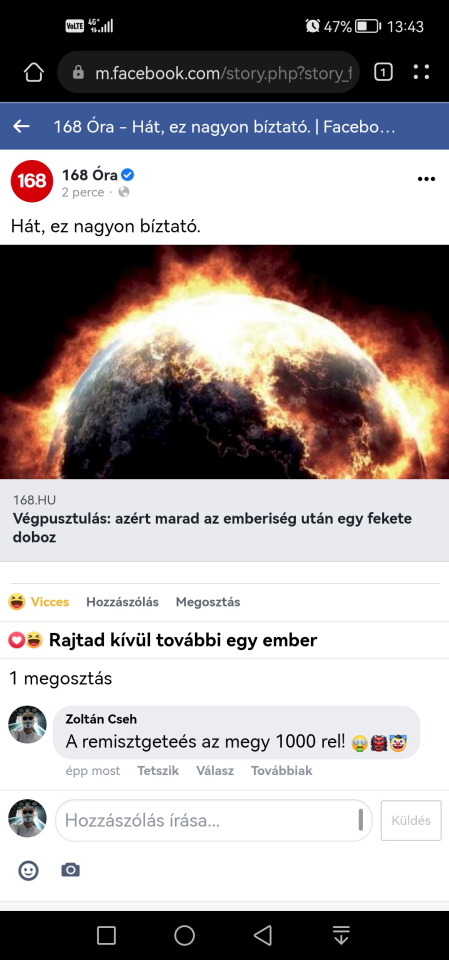Toggle Tetszik on Zoltán Cseh's comment
This screenshot has width=449, height=960.
click(158, 771)
